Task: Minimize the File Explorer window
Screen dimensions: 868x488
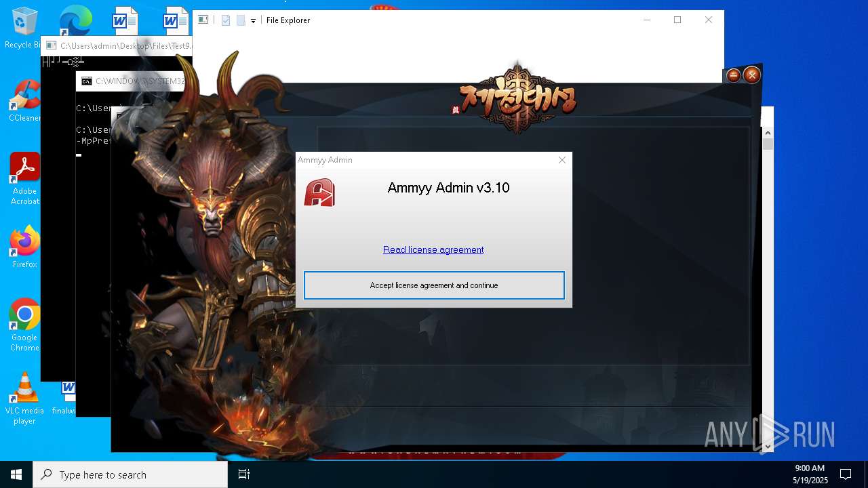Action: pyautogui.click(x=646, y=20)
